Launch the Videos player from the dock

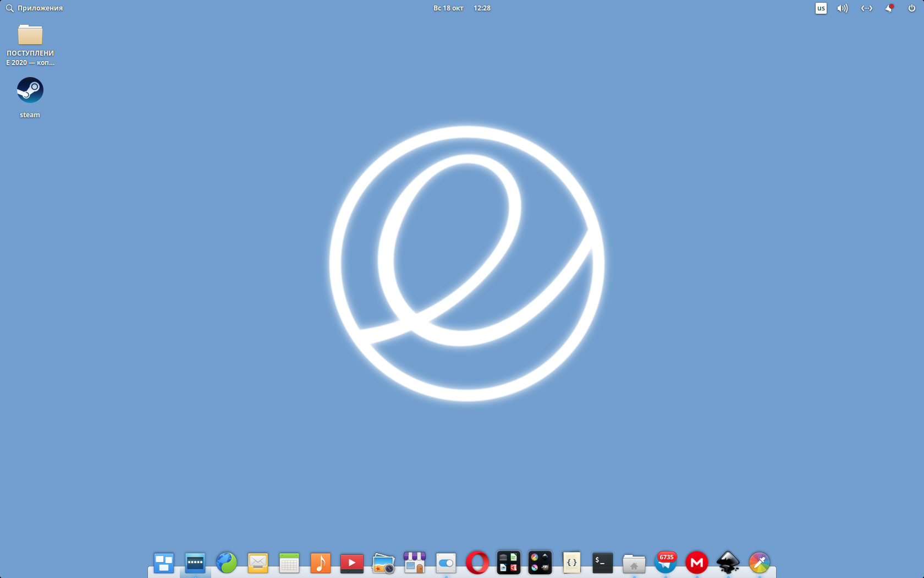pos(352,563)
